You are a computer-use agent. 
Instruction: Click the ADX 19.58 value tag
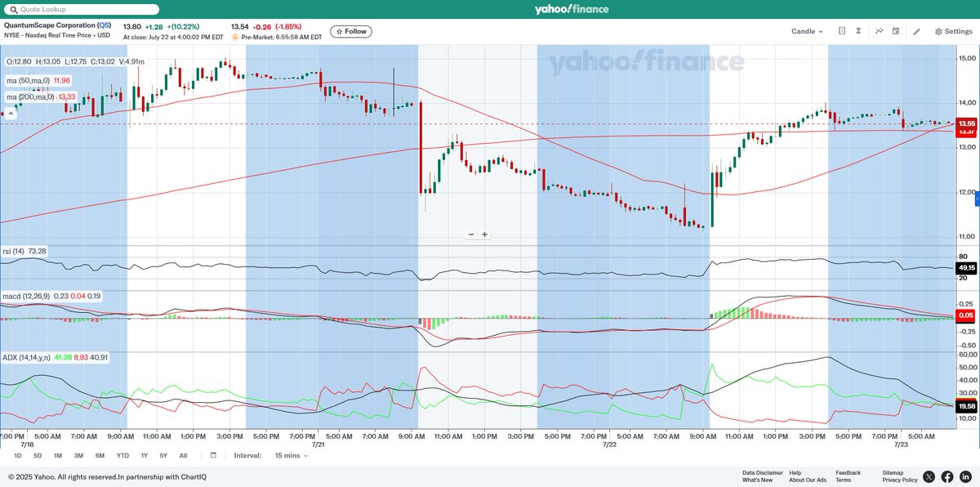(x=966, y=405)
